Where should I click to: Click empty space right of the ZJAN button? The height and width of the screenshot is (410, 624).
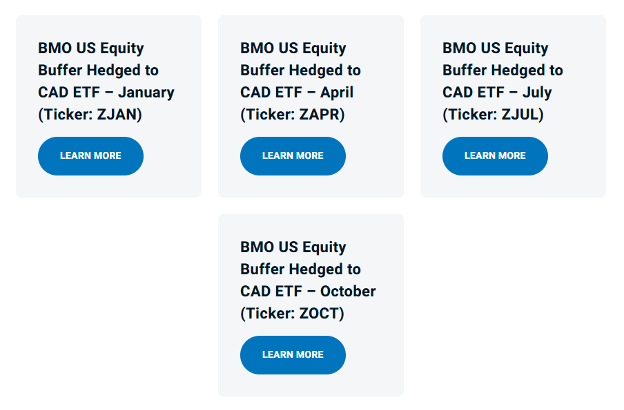tap(172, 156)
